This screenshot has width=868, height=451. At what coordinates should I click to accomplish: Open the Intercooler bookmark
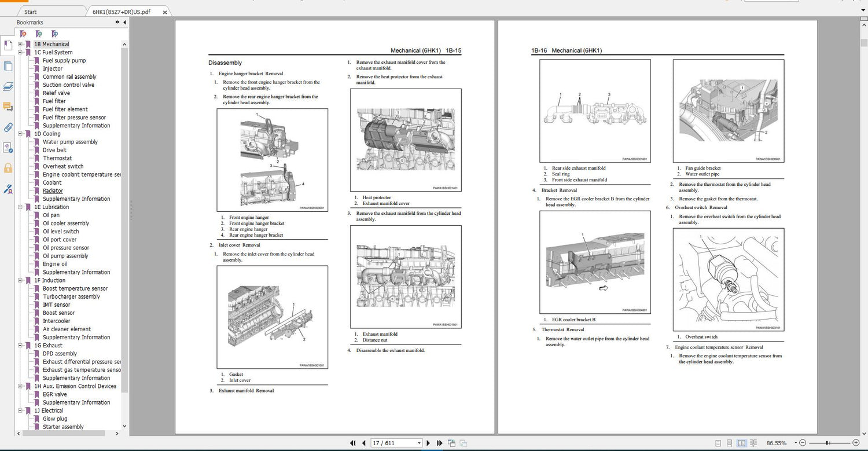[56, 321]
